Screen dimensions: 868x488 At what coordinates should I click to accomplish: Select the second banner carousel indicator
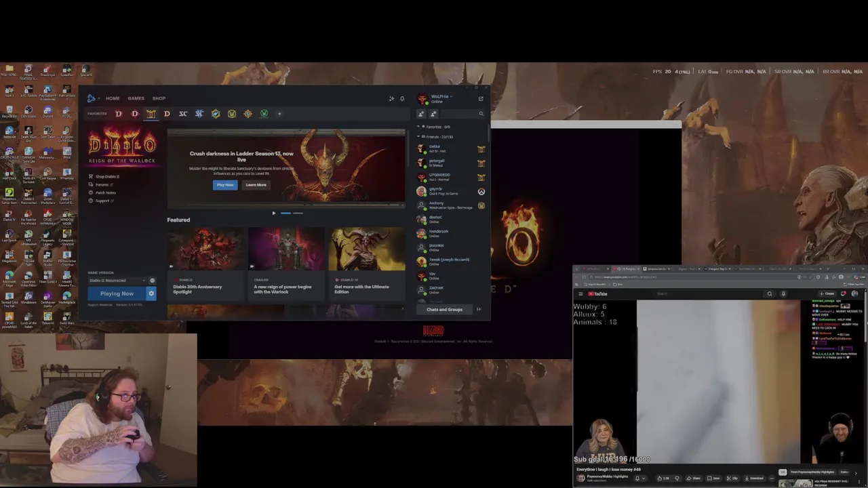pos(298,213)
